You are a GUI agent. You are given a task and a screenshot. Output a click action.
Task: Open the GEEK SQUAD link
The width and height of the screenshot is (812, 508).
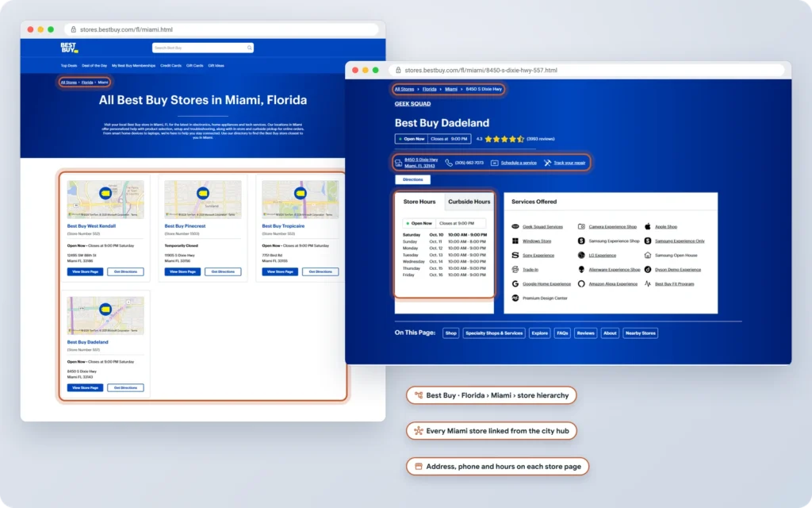tap(412, 104)
